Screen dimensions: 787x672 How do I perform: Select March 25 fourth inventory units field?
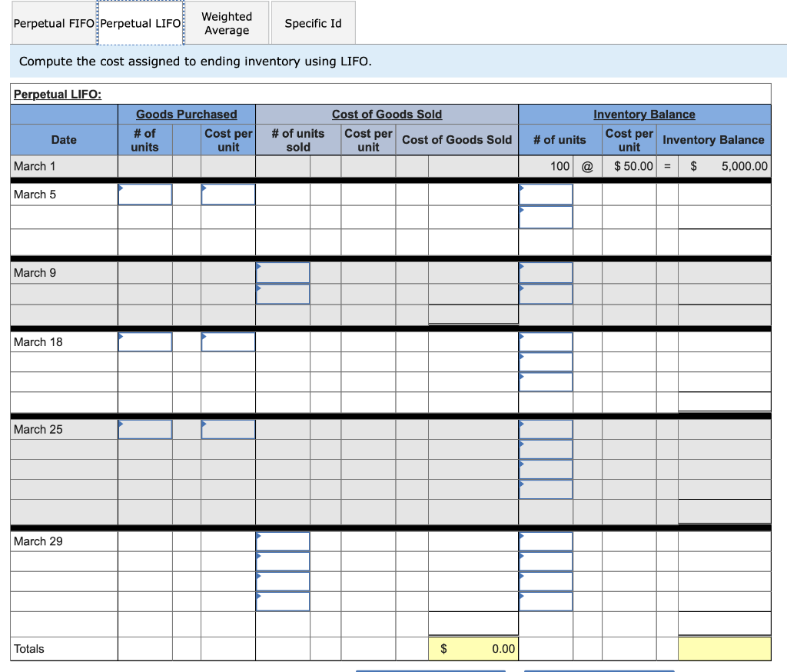546,489
